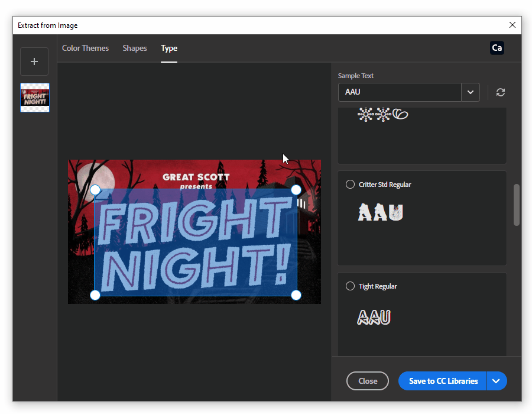Screen dimensions: 532x414
Task: Close the Extract from Image dialog
Action: click(x=512, y=25)
